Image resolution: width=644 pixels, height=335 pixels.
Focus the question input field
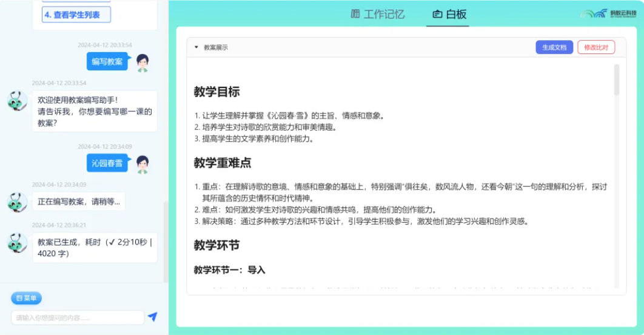pyautogui.click(x=78, y=317)
